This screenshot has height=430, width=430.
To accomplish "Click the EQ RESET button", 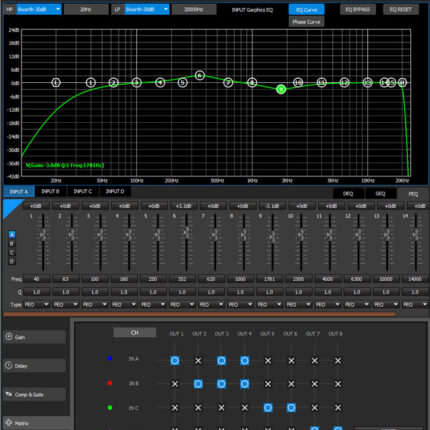I will pos(401,9).
